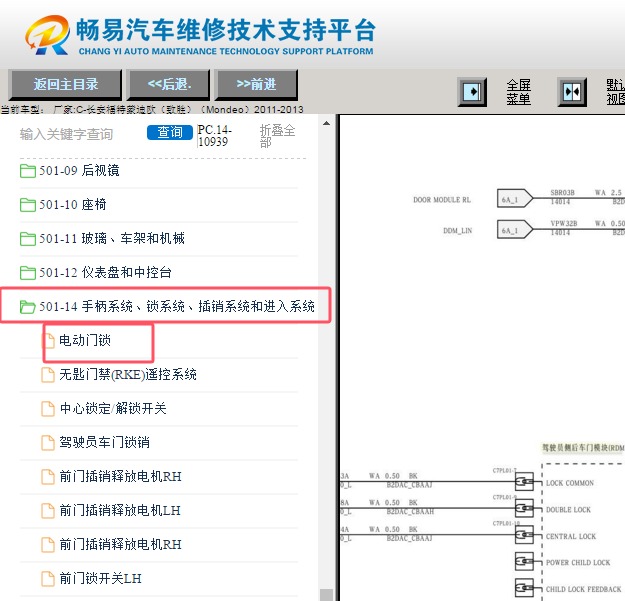Click page icon beside 中心锁定/解锁开关
The width and height of the screenshot is (625, 601).
click(48, 409)
